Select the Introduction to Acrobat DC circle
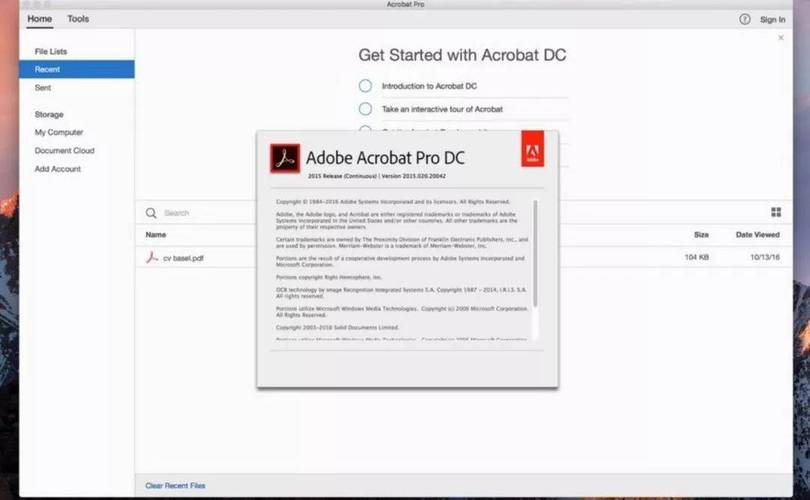Screen dimensions: 810x500 [x=365, y=86]
